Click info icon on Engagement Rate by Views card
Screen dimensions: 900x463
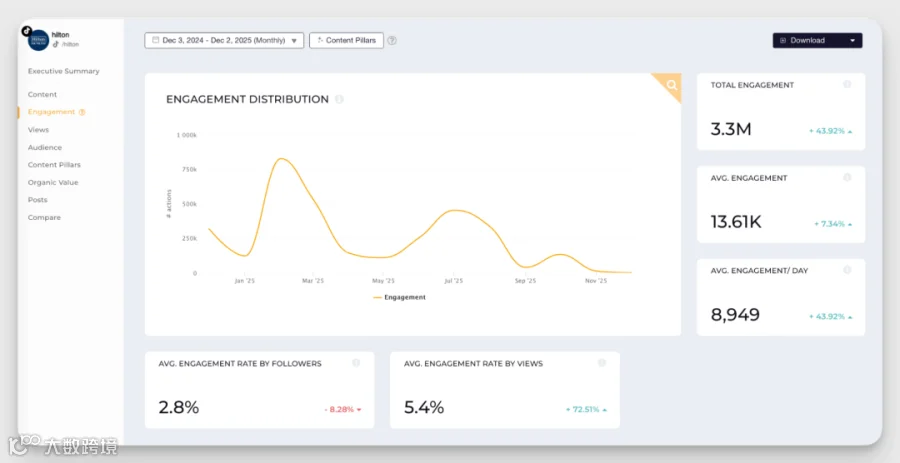602,363
